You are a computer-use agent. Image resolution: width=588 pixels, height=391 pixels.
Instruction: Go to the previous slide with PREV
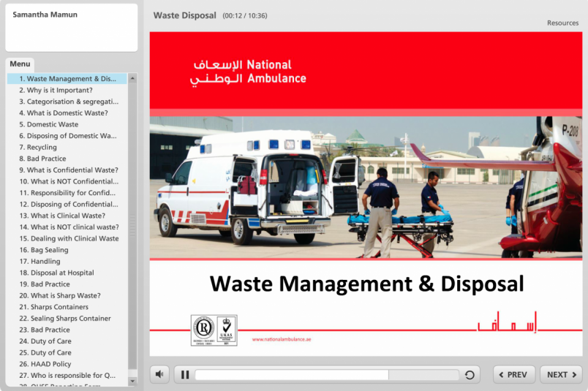pos(513,374)
